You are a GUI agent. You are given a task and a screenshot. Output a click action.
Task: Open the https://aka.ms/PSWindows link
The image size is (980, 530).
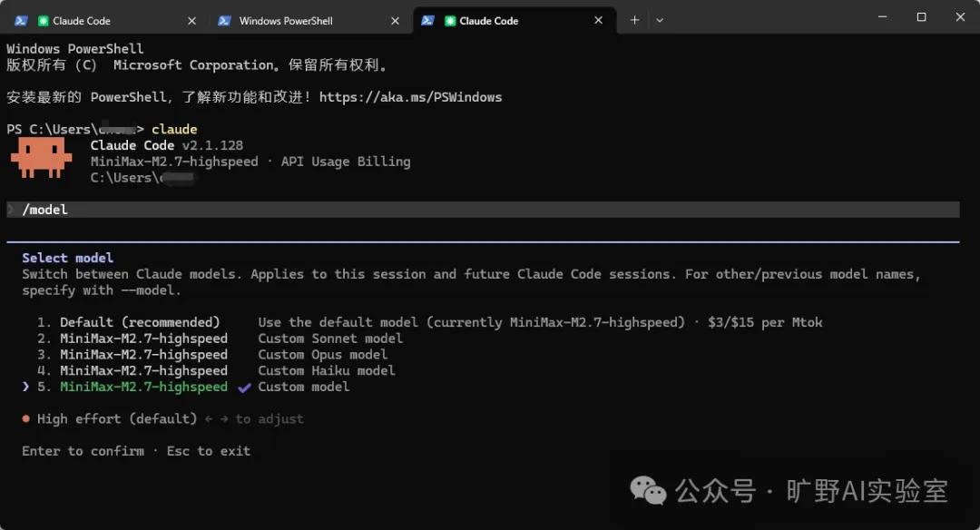tap(411, 97)
